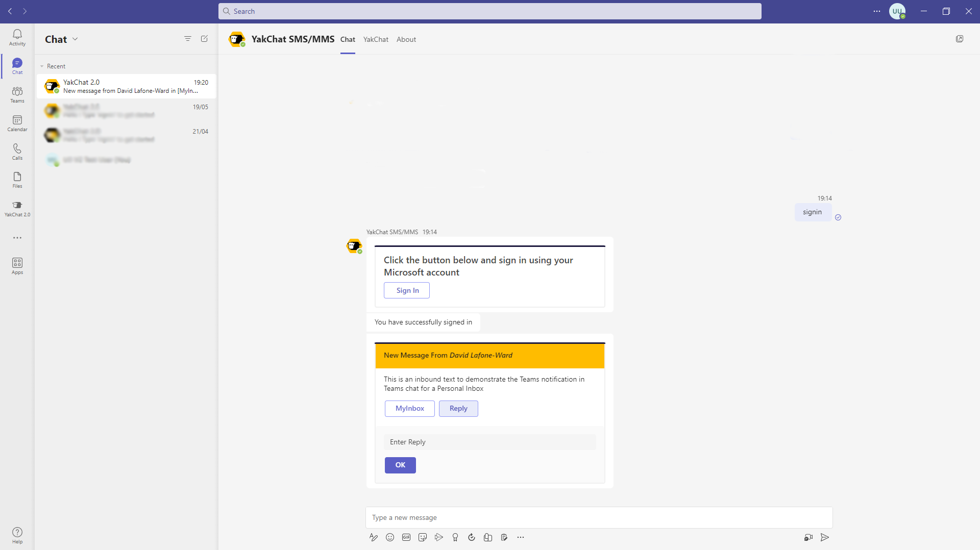Open Chat in the left sidebar
This screenshot has height=550, width=980.
pyautogui.click(x=17, y=66)
